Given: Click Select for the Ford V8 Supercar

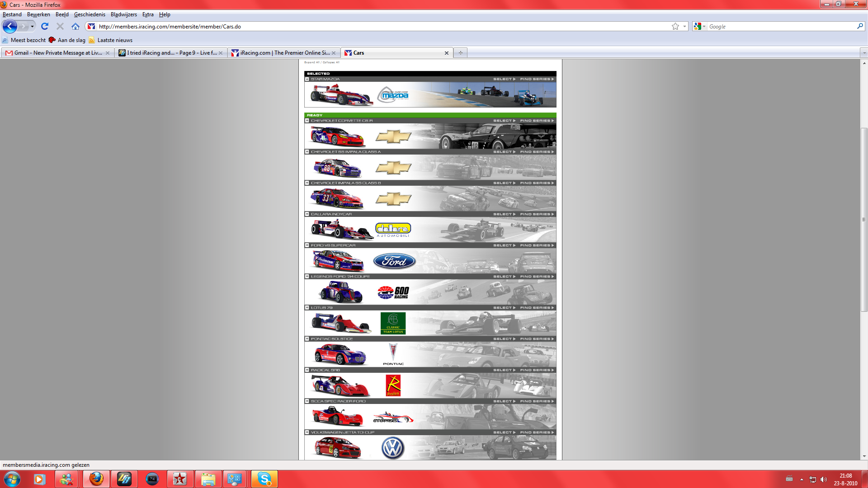Looking at the screenshot, I should pos(504,245).
